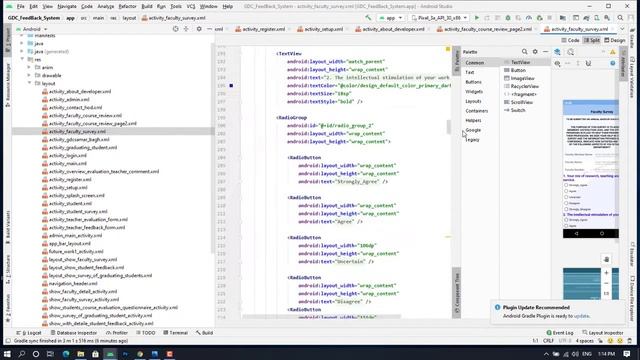This screenshot has height=360, width=640.
Task: Select ImageView widget in Palette
Action: coord(519,78)
